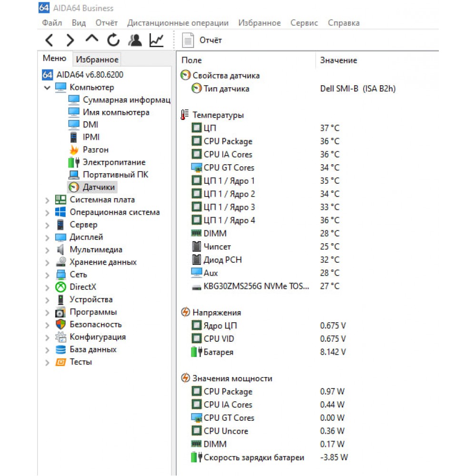This screenshot has height=476, width=476.
Task: Select the flame icon next to Разгон
Action: (74, 149)
